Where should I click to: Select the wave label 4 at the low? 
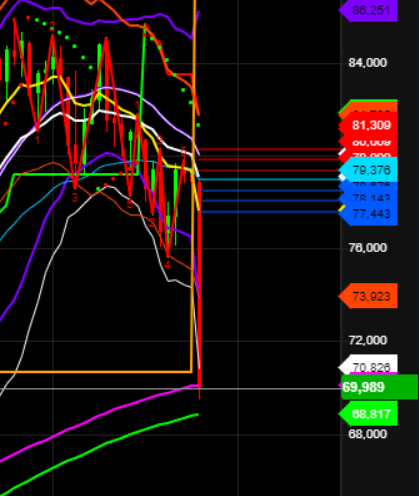point(167,265)
